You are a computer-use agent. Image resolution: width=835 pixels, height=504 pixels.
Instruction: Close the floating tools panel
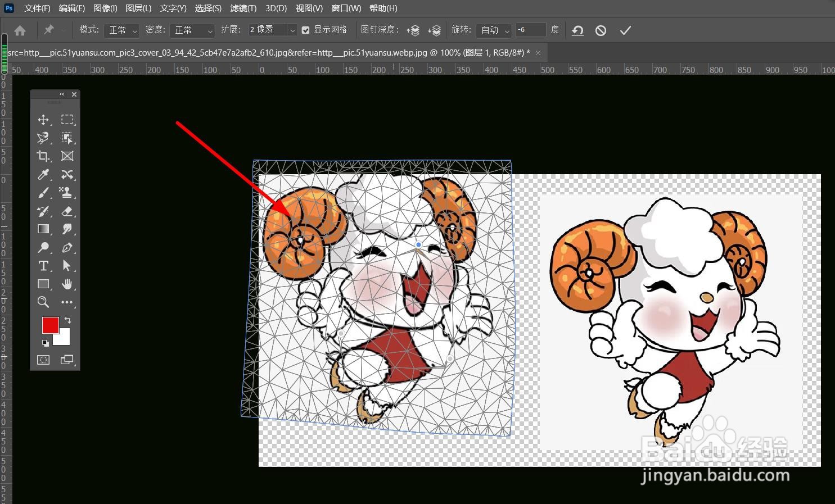coord(74,94)
